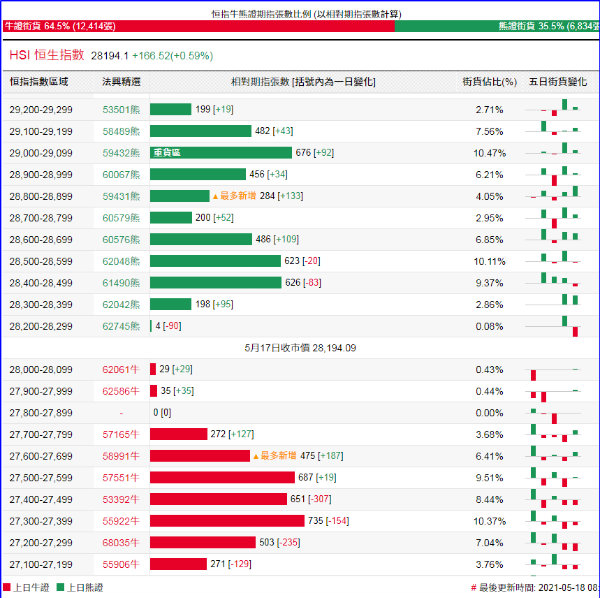The width and height of the screenshot is (600, 598).
Task: Open warrant link 57551牛
Action: 121,478
